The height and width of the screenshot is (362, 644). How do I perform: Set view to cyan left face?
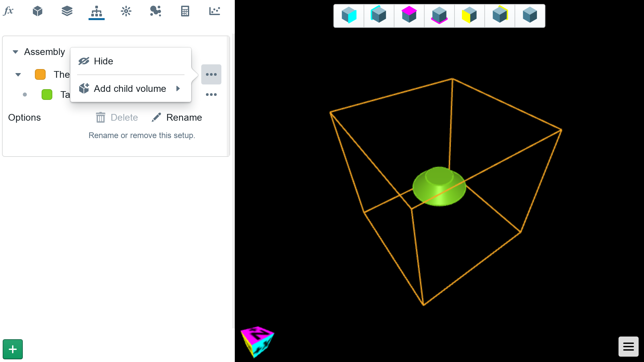(379, 16)
